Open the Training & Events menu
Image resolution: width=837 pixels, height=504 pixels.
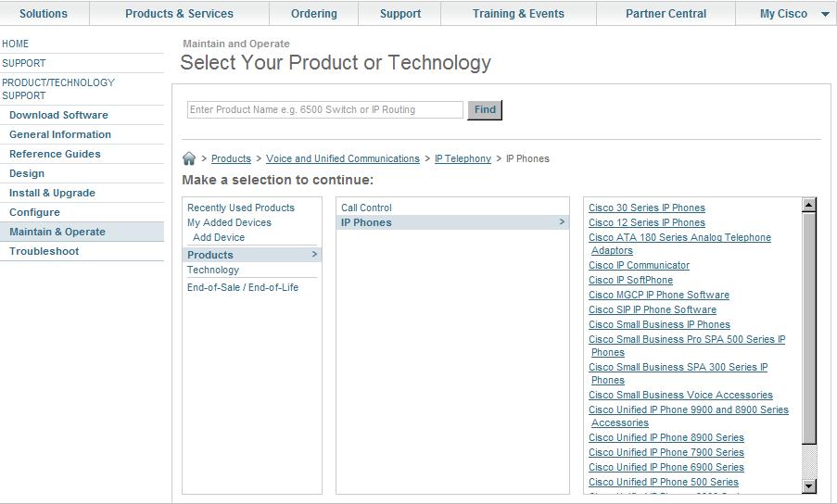[x=518, y=14]
